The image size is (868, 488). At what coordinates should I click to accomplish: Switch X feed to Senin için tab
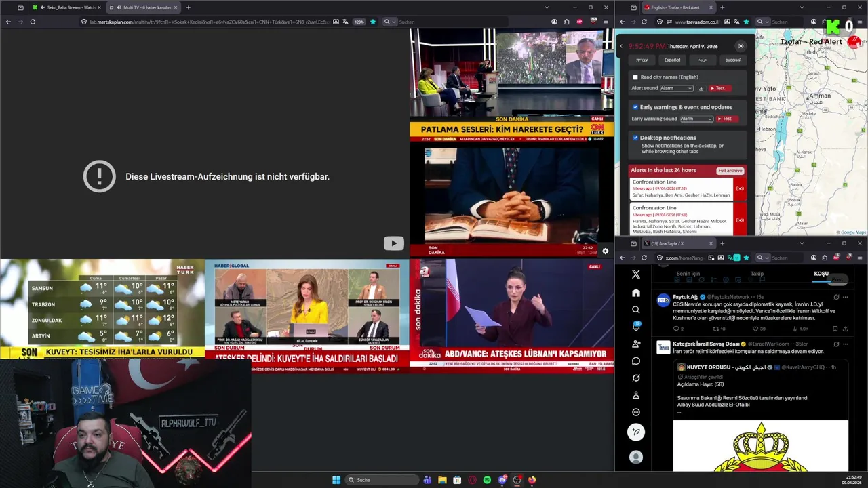688,274
